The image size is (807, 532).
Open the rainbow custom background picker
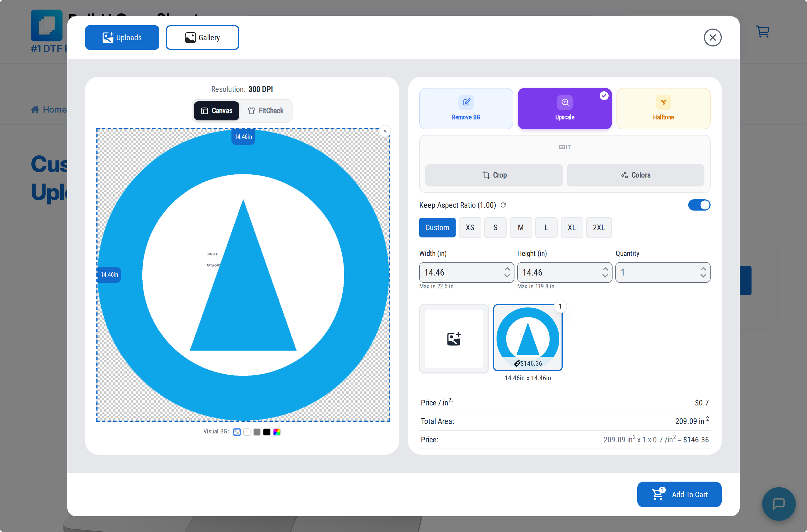277,432
